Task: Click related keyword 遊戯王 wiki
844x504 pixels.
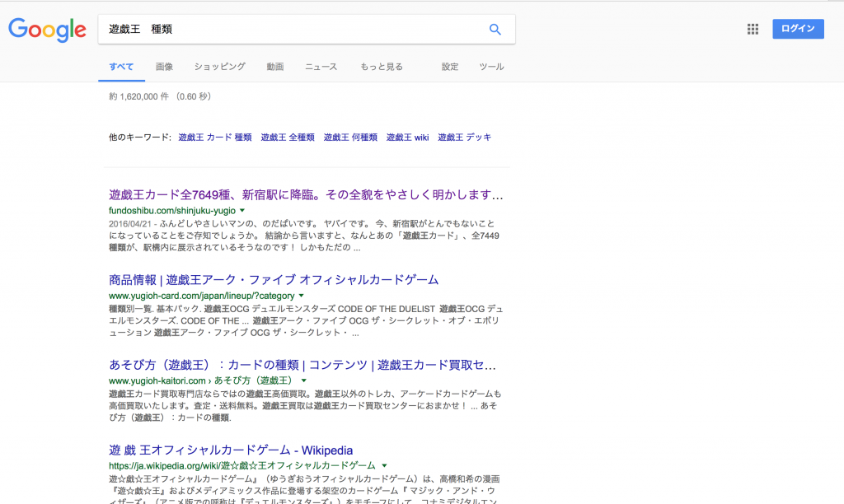Action: click(x=407, y=138)
